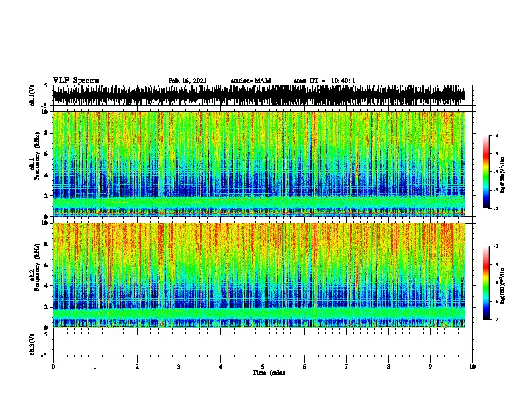The height and width of the screenshot is (411, 532).
Task: Click the time axis tick label "7"
Action: coord(347,367)
